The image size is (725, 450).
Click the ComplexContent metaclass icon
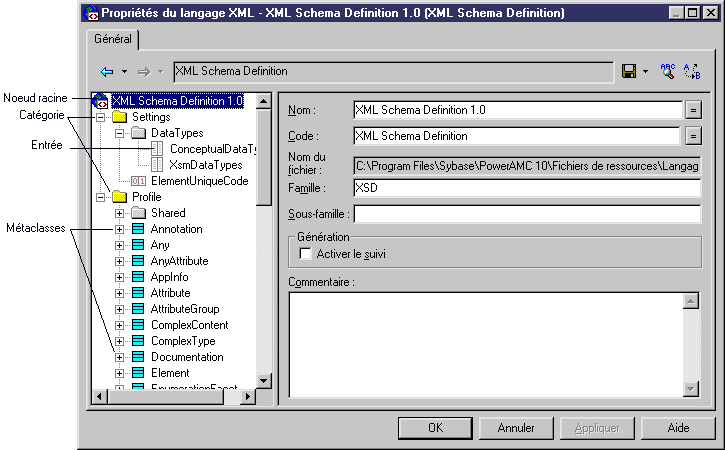(x=138, y=325)
